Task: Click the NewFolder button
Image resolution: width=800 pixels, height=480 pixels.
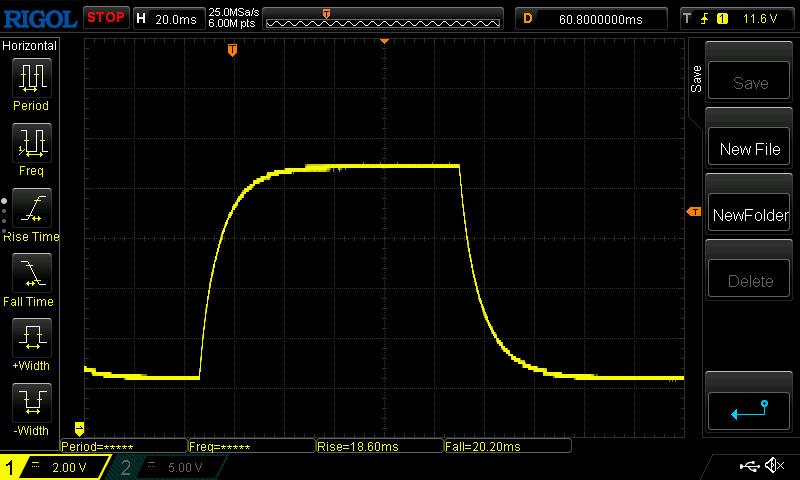Action: [x=749, y=213]
